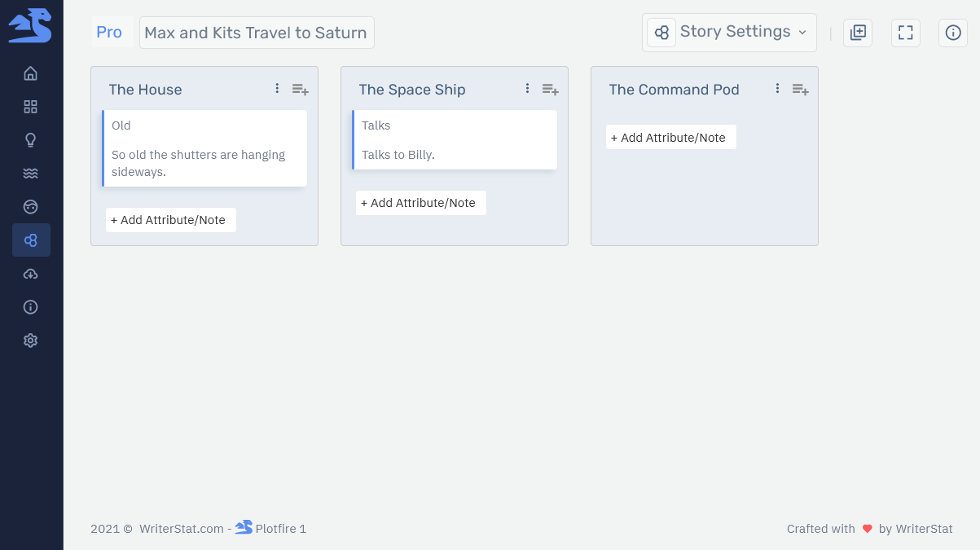Screen dimensions: 980x550
Task: Open the Story Settings dropdown
Action: pyautogui.click(x=729, y=32)
